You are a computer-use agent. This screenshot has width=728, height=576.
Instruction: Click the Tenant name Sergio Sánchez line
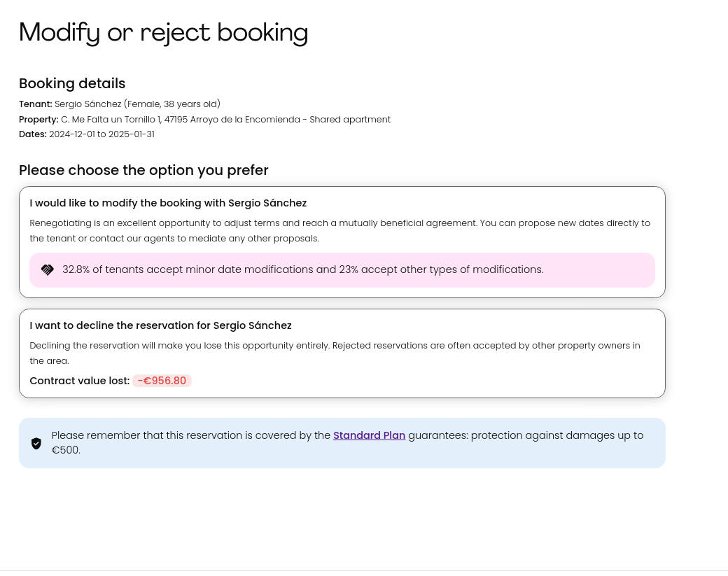point(120,104)
